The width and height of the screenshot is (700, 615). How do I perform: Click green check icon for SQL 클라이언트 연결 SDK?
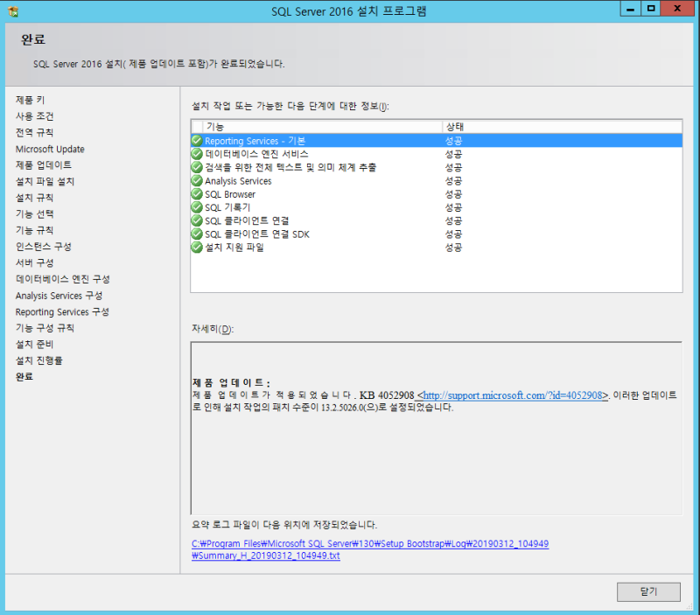tap(197, 234)
